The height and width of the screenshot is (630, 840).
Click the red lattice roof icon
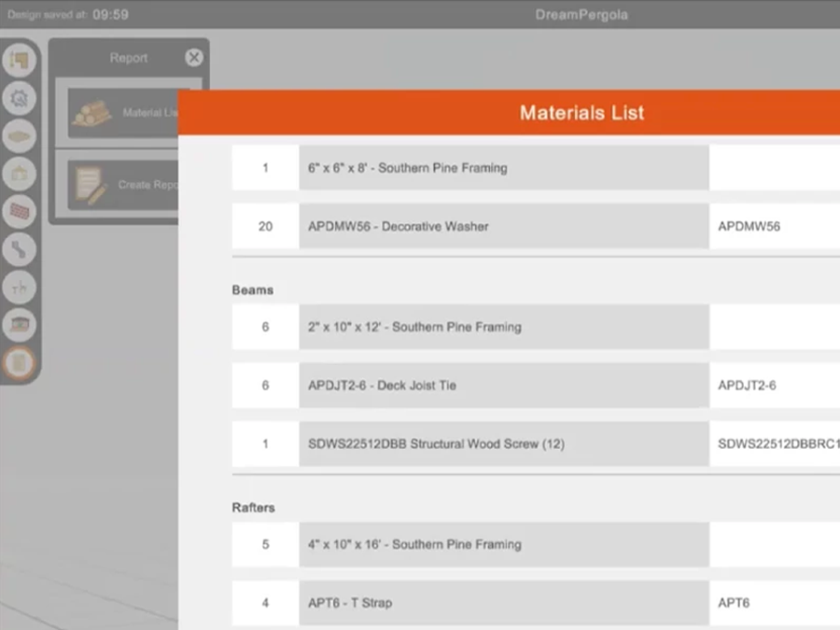point(20,211)
